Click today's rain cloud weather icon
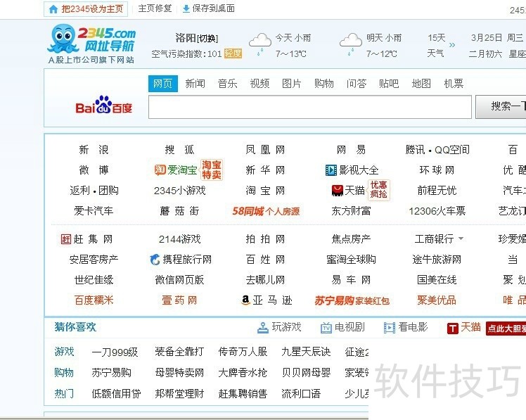The width and height of the screenshot is (526, 420). click(x=260, y=44)
